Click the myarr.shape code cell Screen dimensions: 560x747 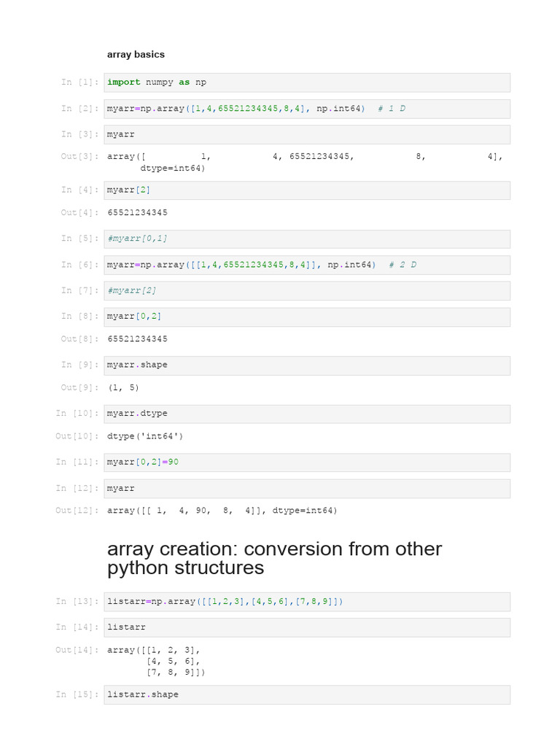[x=308, y=365]
